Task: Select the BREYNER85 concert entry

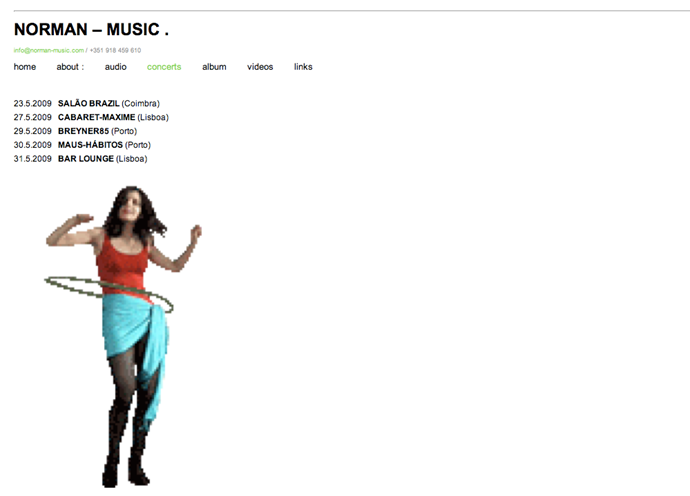Action: point(83,131)
